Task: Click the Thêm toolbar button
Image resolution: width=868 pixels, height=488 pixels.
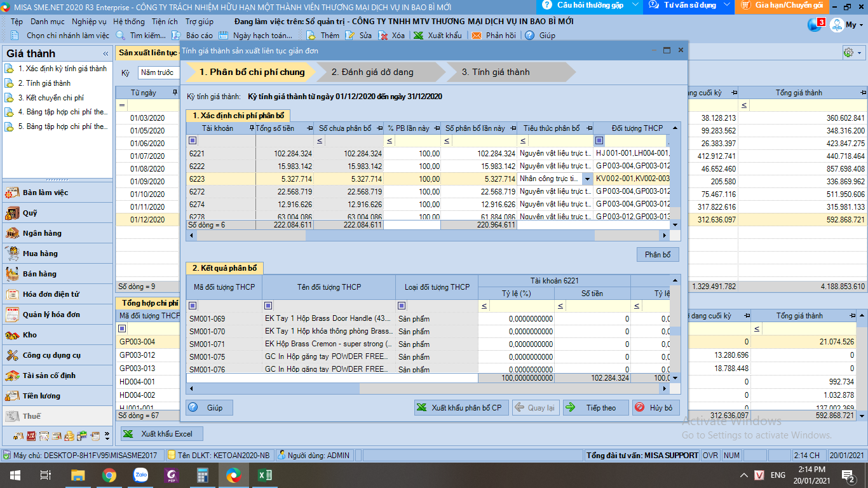Action: tap(323, 36)
